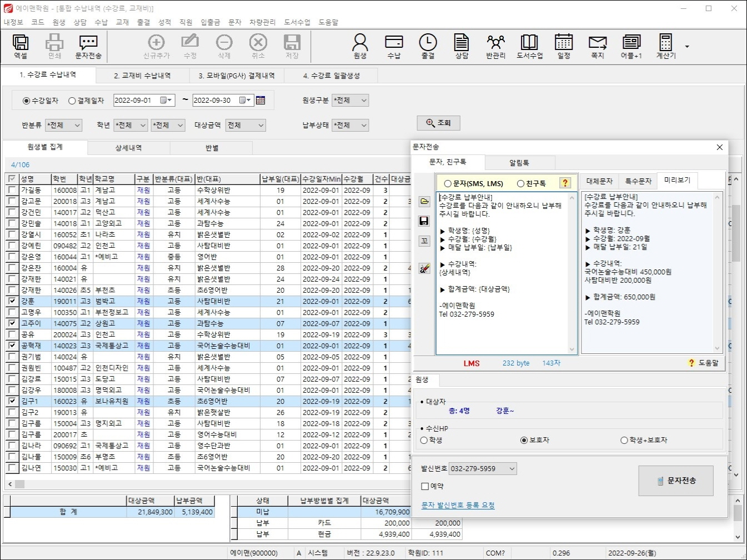Expand the toolbar overflow arrow
The width and height of the screenshot is (747, 560).
(x=687, y=47)
